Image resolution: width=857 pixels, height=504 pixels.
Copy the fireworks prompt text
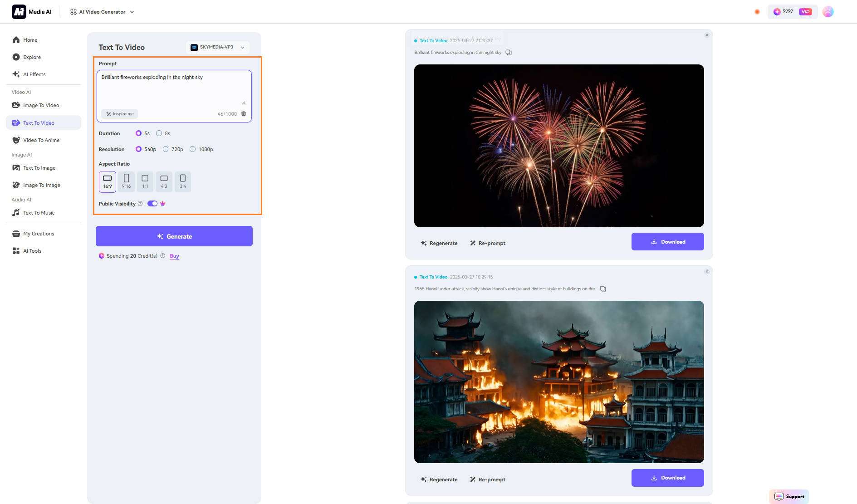tap(509, 53)
